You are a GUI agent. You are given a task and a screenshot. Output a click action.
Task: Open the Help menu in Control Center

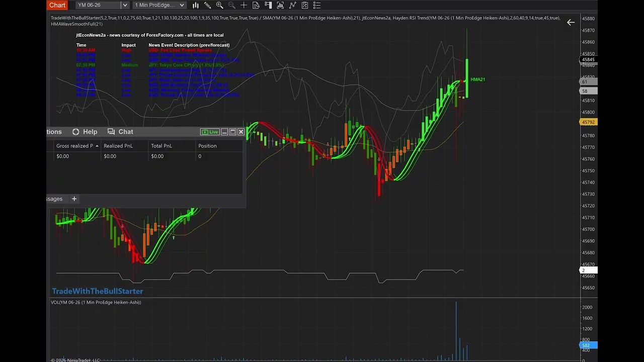pyautogui.click(x=90, y=132)
